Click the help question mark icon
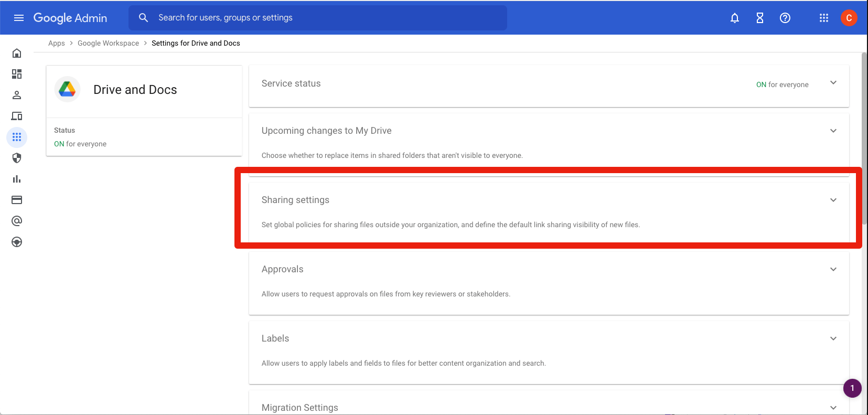This screenshot has height=415, width=868. (785, 18)
